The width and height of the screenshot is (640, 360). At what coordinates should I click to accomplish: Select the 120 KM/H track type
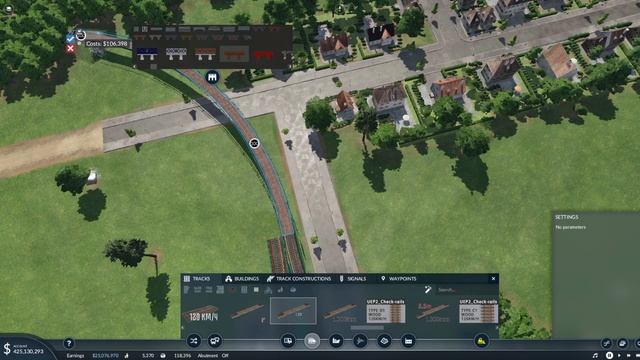(202, 313)
